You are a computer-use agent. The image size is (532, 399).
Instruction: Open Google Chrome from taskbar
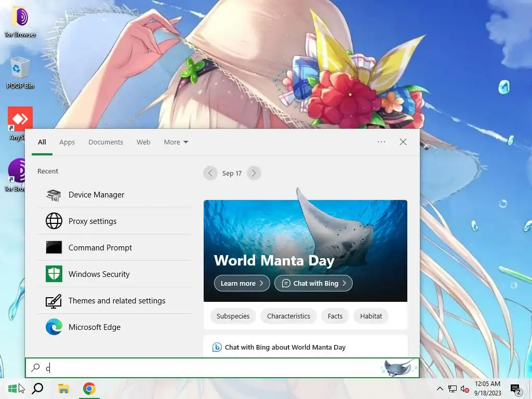coord(89,389)
